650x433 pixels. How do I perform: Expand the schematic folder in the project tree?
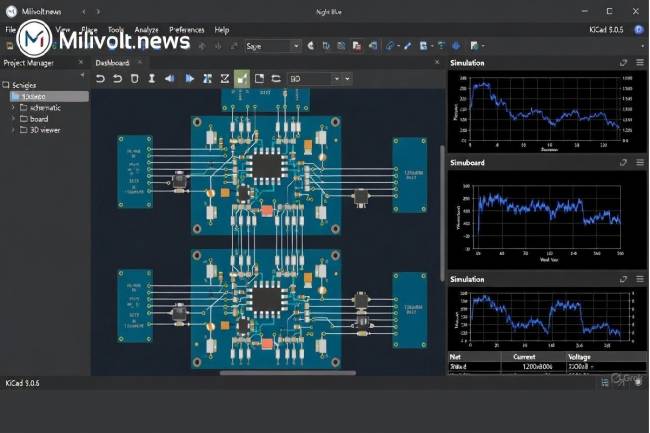[13, 107]
